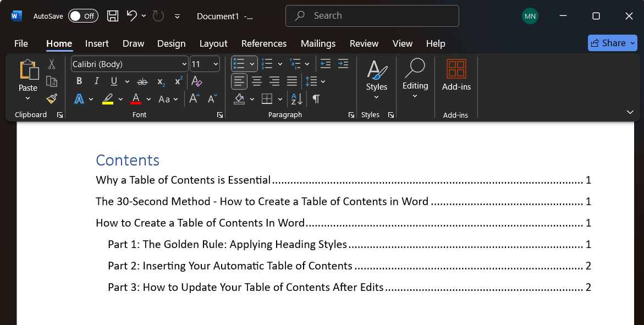Click inside the Search box
The width and height of the screenshot is (644, 325).
(372, 16)
